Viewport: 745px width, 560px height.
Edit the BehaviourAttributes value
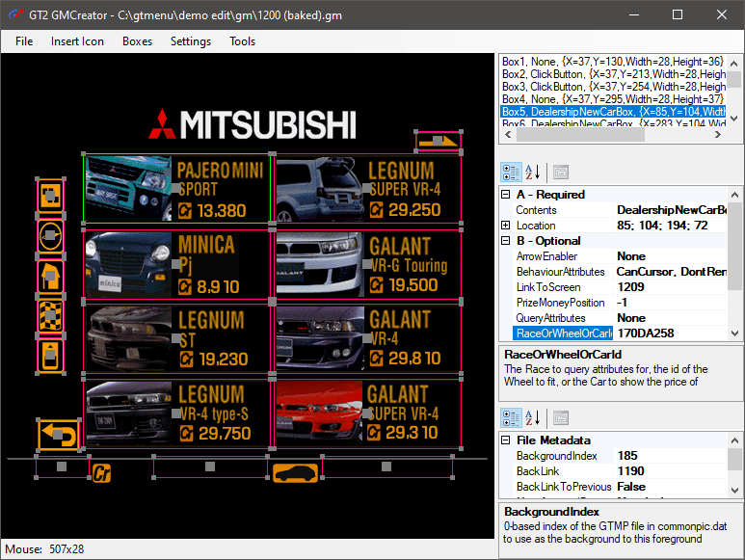[x=671, y=272]
